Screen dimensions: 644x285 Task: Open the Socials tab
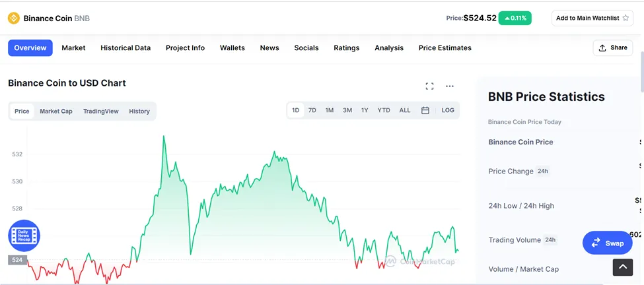pos(306,48)
